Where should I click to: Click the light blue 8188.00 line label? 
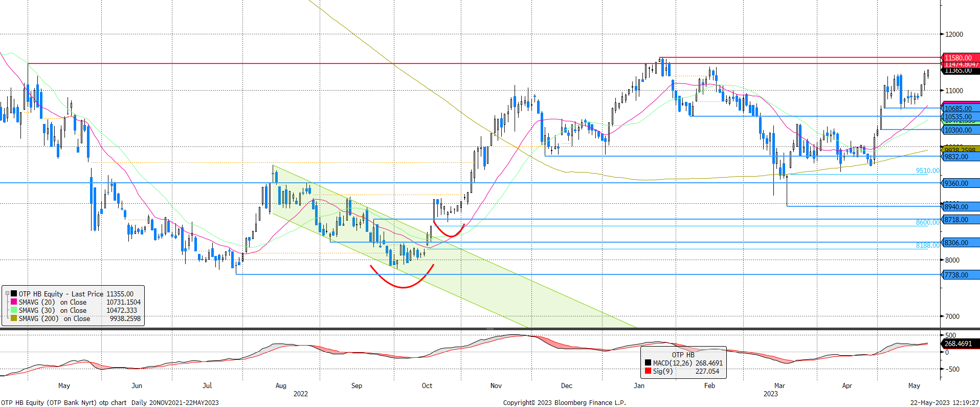point(927,245)
